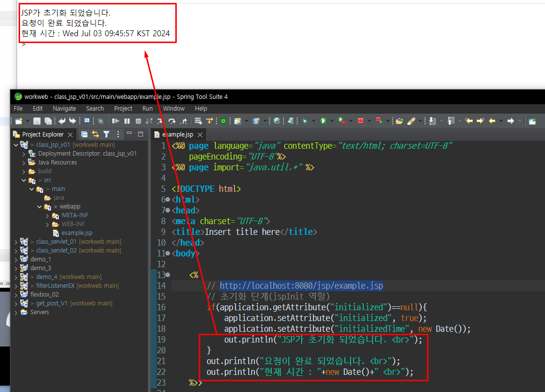
Task: Expand the META-INF folder
Action: click(x=47, y=215)
